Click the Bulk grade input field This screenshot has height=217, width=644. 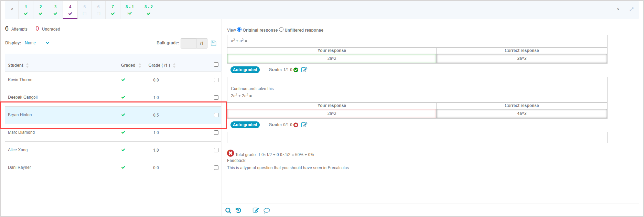pyautogui.click(x=189, y=43)
